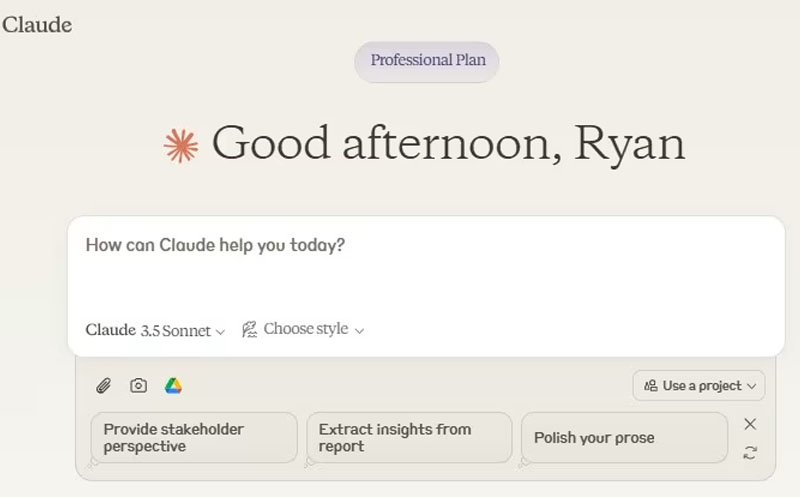Refresh prompt suggestions with the cycle icon
Screen dimensions: 800x497
click(750, 453)
